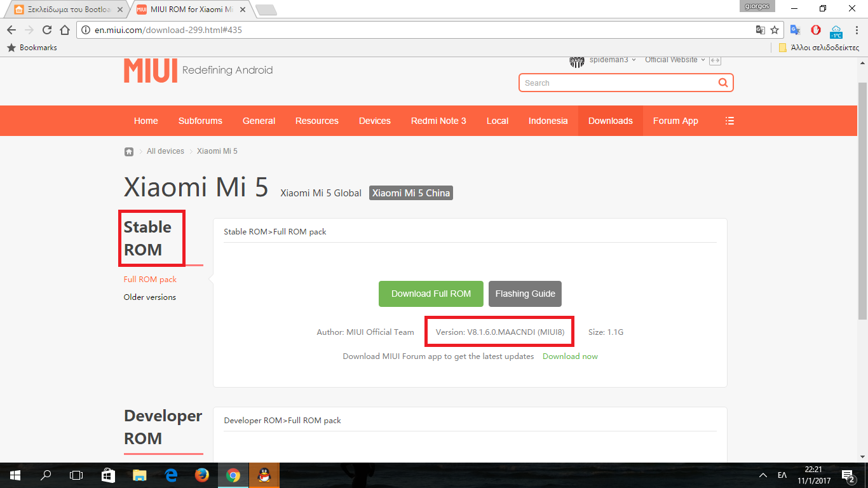This screenshot has width=868, height=488.
Task: Select Full ROM pack in the sidebar
Action: click(150, 280)
